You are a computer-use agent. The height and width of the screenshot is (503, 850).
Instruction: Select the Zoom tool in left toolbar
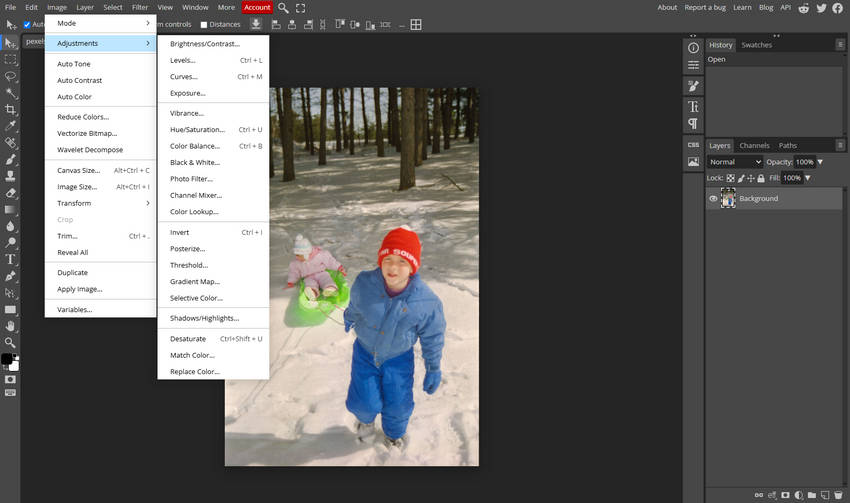pyautogui.click(x=10, y=343)
